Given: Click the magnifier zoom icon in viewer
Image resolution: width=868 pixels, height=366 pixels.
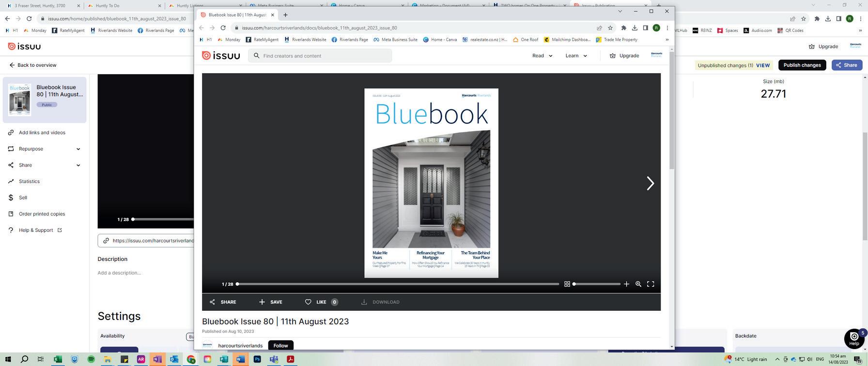Looking at the screenshot, I should point(638,284).
